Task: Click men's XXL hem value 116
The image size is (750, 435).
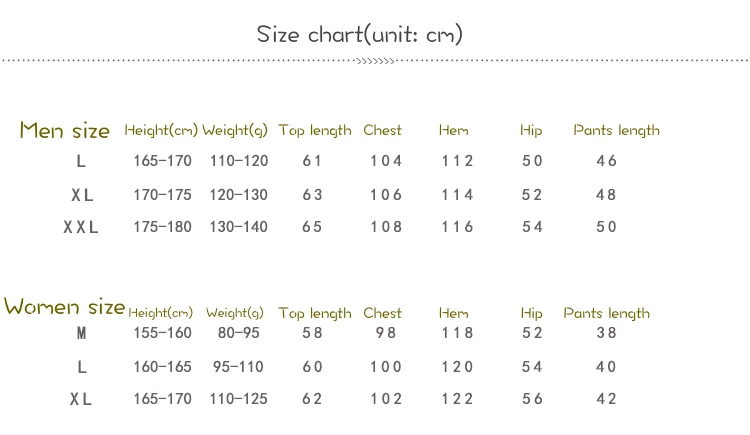Action: point(457,227)
